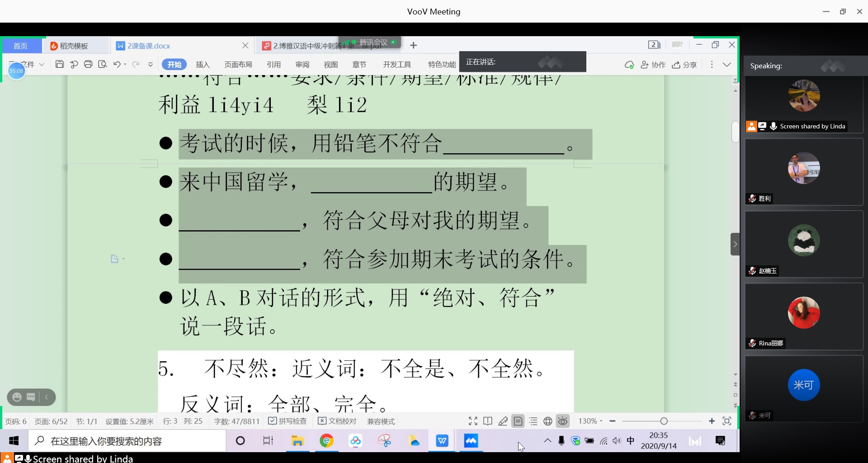Click 兼容模式 in the status bar
Viewport: 868px width, 463px height.
(381, 421)
